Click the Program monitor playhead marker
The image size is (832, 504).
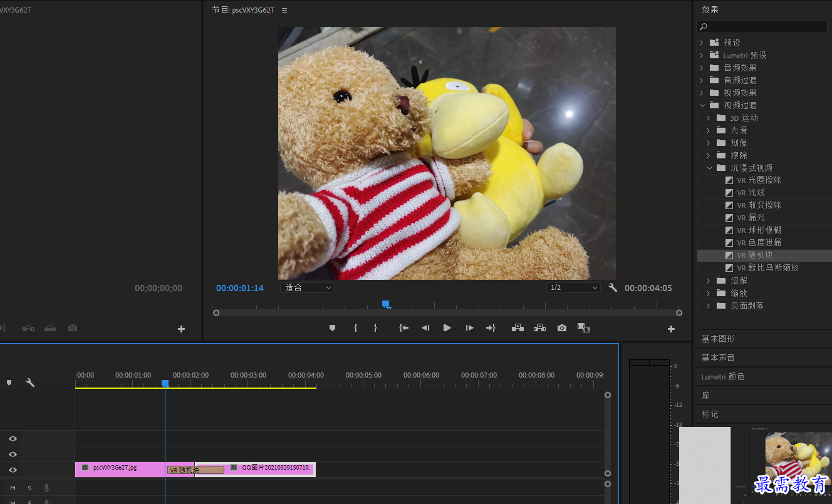(x=386, y=304)
